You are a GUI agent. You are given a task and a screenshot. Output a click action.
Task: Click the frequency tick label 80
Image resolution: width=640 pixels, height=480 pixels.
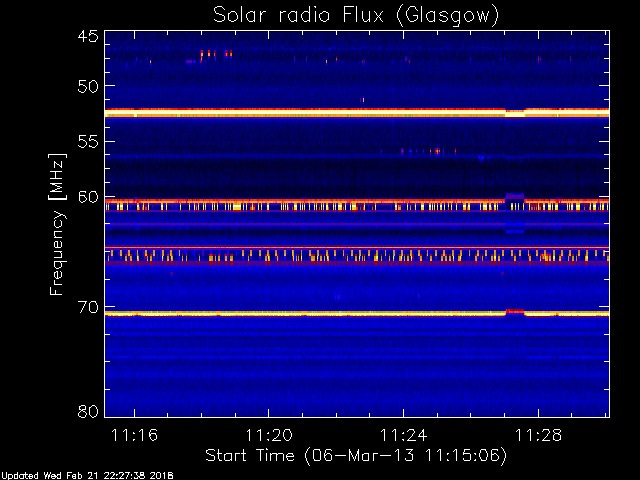[x=88, y=411]
